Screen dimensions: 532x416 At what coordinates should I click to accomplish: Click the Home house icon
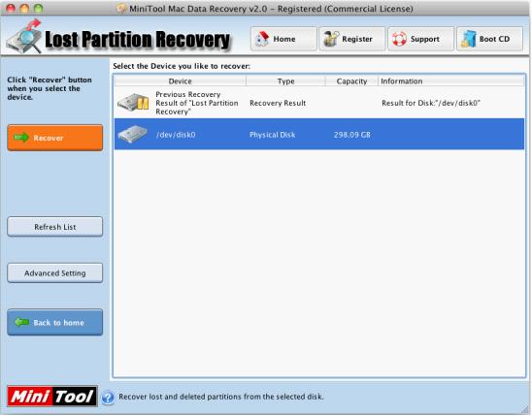[262, 39]
